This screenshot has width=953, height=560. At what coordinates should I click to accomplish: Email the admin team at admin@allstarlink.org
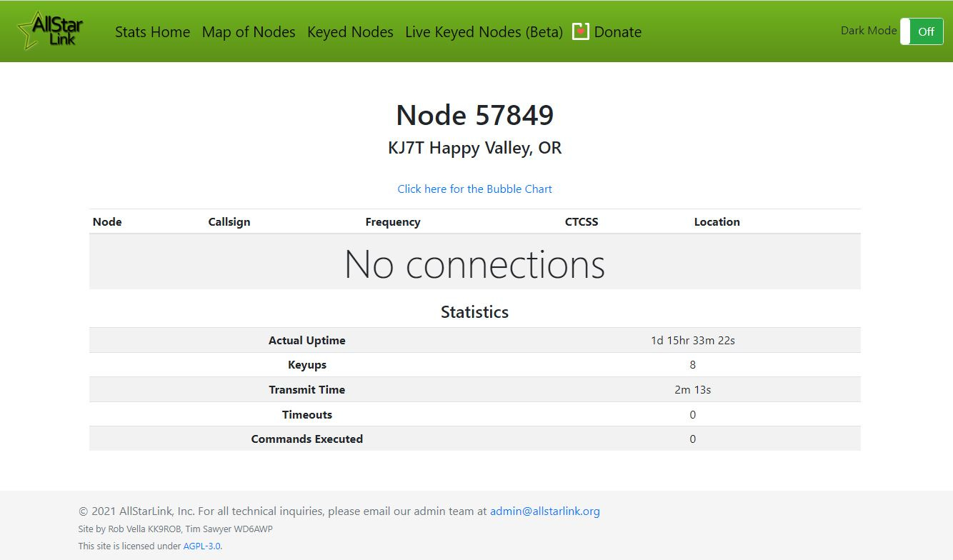click(x=544, y=511)
